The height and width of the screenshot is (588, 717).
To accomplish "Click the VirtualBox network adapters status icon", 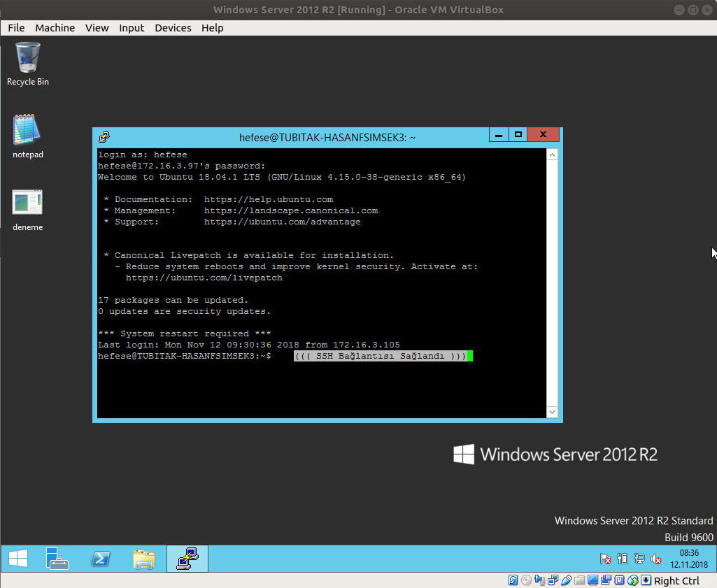I will [553, 580].
